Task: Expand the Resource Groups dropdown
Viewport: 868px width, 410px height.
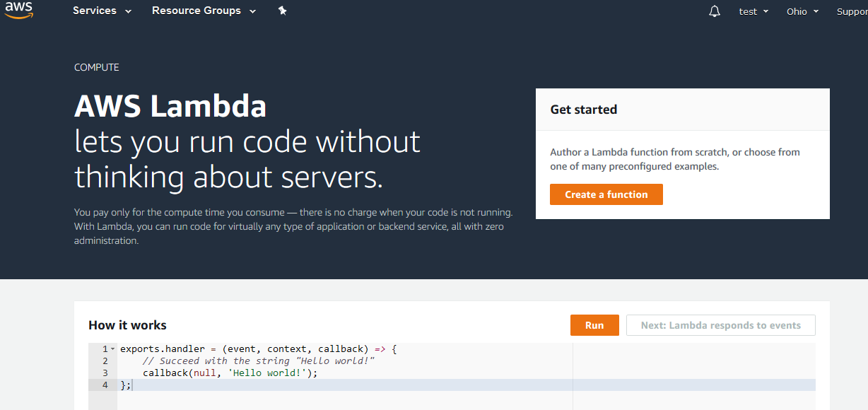Action: click(x=204, y=11)
